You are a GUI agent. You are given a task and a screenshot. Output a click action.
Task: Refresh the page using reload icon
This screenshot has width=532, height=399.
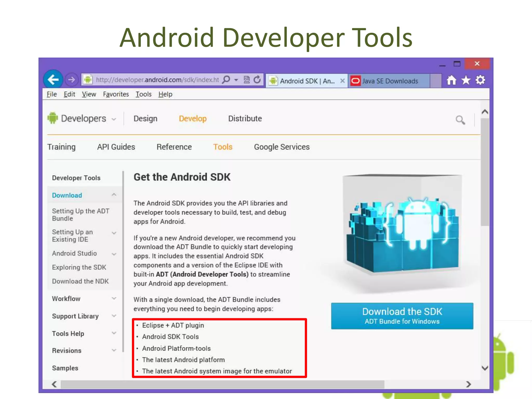coord(257,79)
